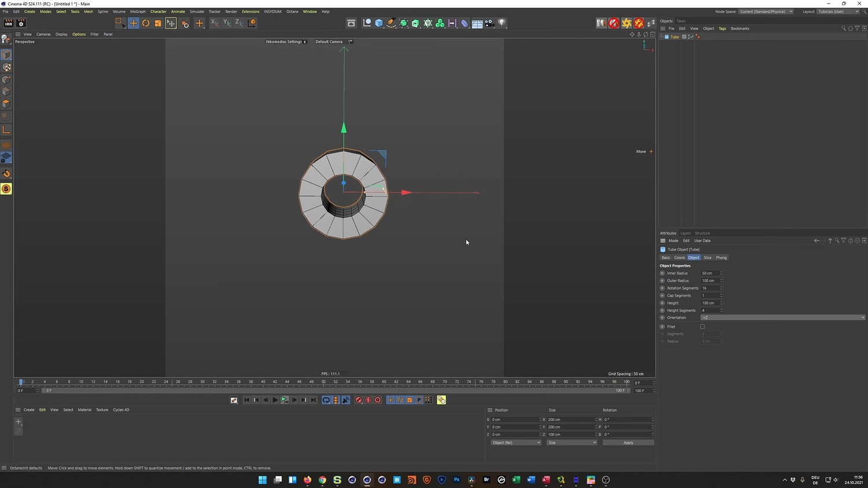Enable the Fillet checkbox

(703, 327)
